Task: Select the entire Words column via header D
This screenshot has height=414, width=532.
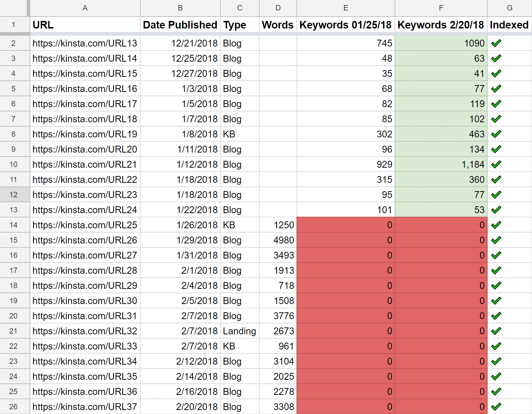Action: coord(278,8)
